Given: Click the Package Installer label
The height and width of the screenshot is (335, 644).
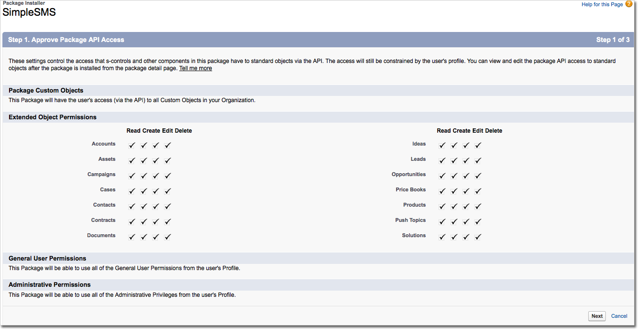Looking at the screenshot, I should tap(24, 3).
